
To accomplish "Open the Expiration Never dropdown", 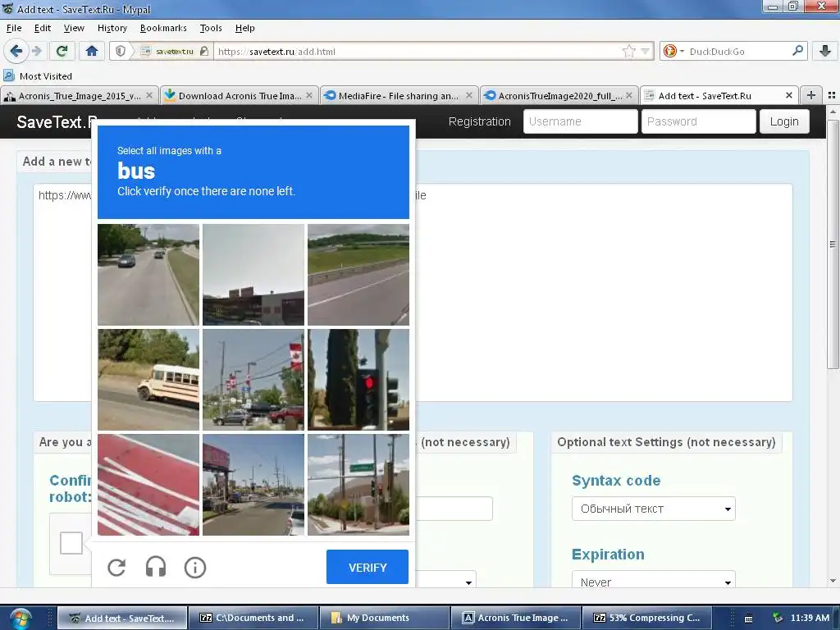I will [x=654, y=580].
